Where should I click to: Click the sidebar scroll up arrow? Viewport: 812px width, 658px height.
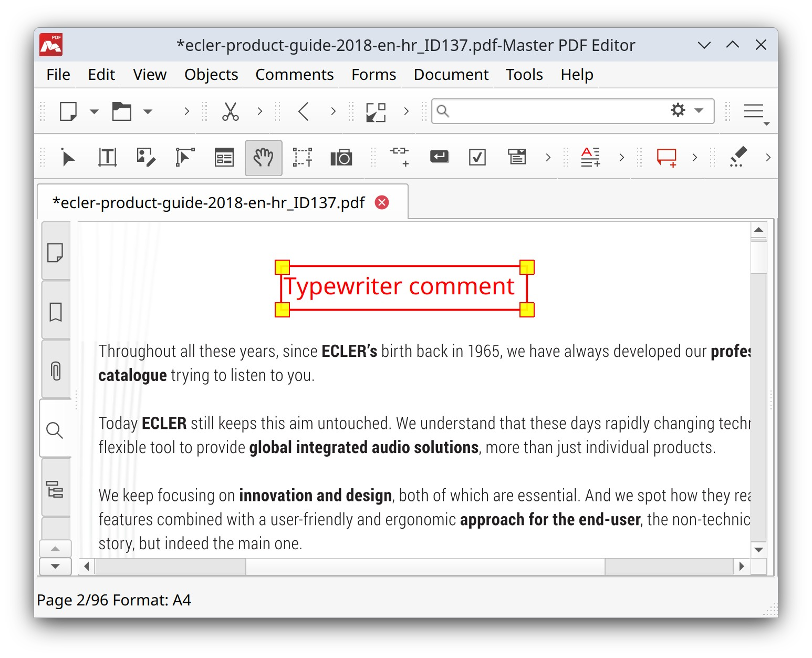[x=55, y=549]
